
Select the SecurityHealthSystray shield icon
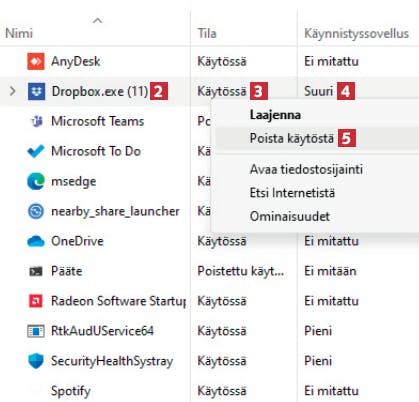[x=36, y=361]
